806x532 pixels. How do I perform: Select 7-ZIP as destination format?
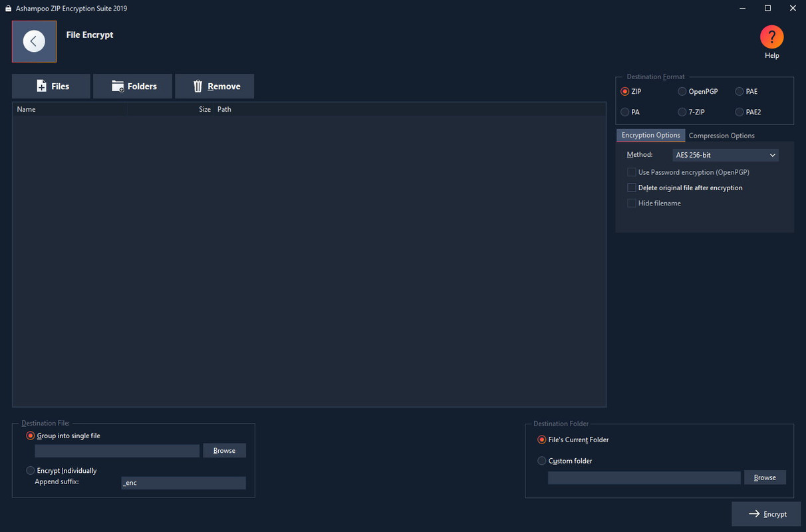tap(682, 112)
